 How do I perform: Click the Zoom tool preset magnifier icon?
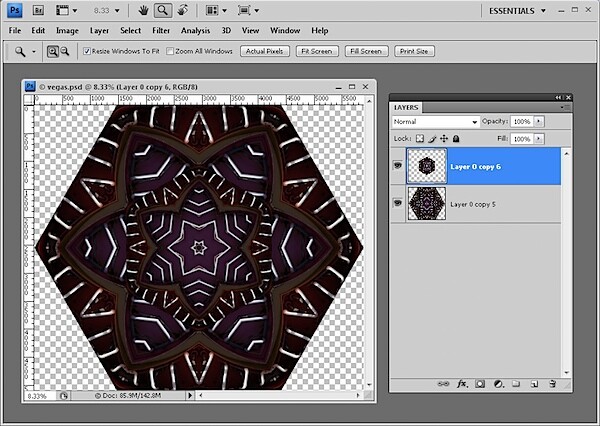click(x=20, y=51)
